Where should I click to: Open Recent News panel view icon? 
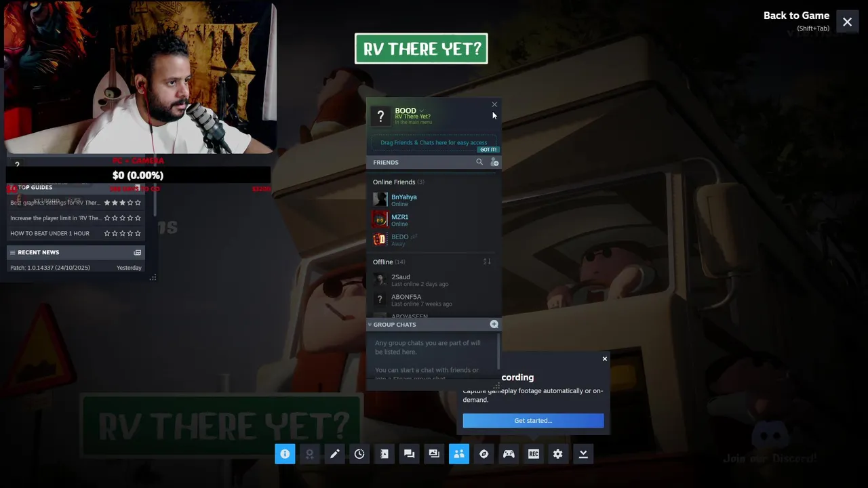(138, 252)
